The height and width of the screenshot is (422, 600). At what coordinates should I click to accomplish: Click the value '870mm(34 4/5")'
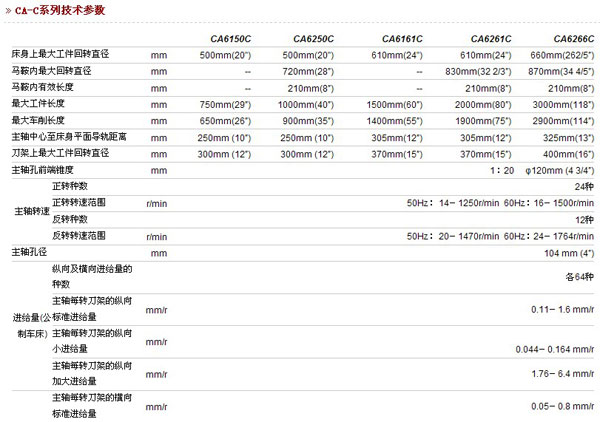(561, 72)
